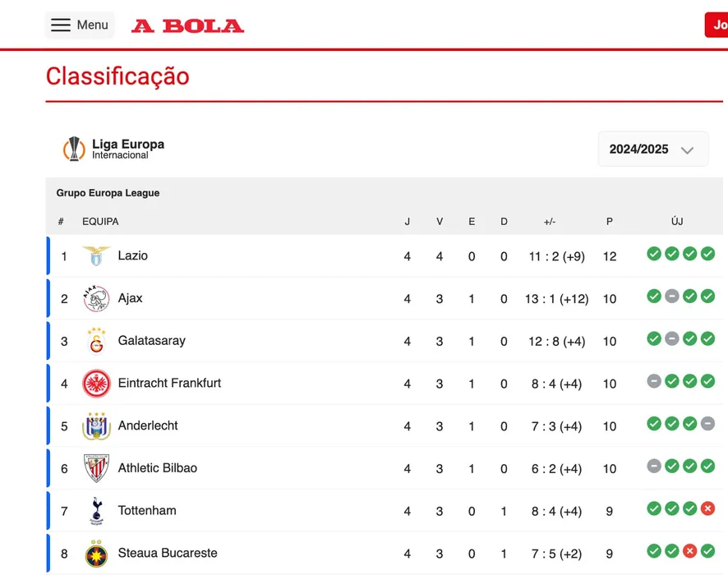Click the Lazio club crest
728x575 pixels.
96,256
